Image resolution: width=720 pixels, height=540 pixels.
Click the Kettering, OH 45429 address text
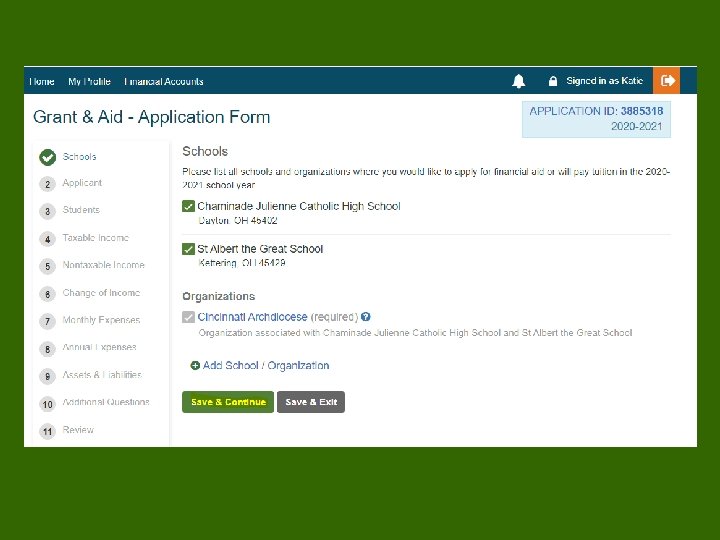[x=242, y=263]
